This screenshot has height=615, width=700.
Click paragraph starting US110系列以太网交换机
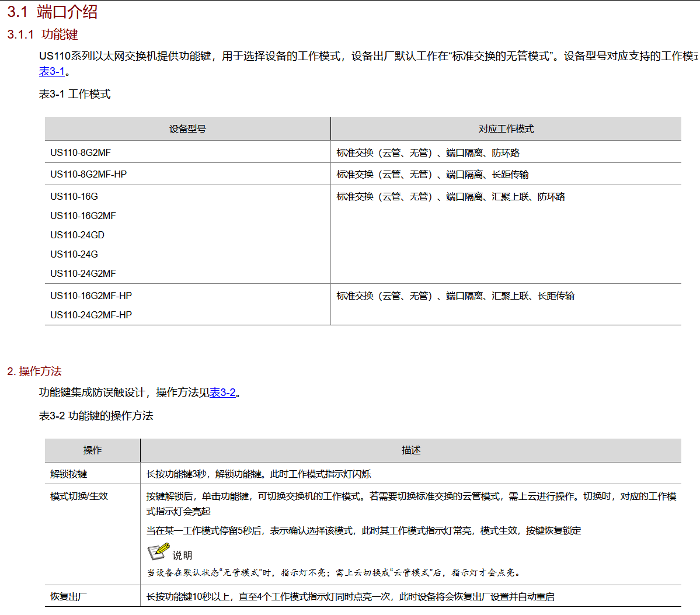click(x=369, y=64)
